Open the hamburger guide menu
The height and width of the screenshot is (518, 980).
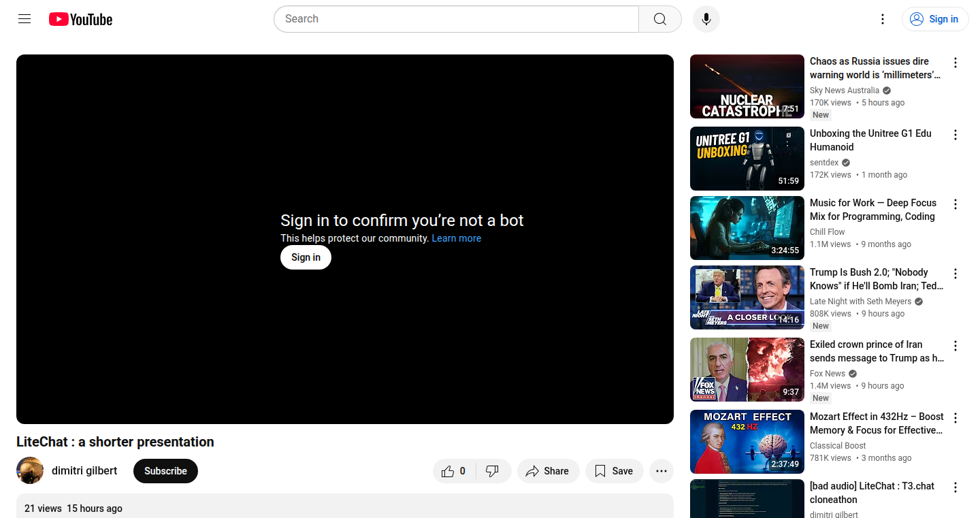pos(24,19)
